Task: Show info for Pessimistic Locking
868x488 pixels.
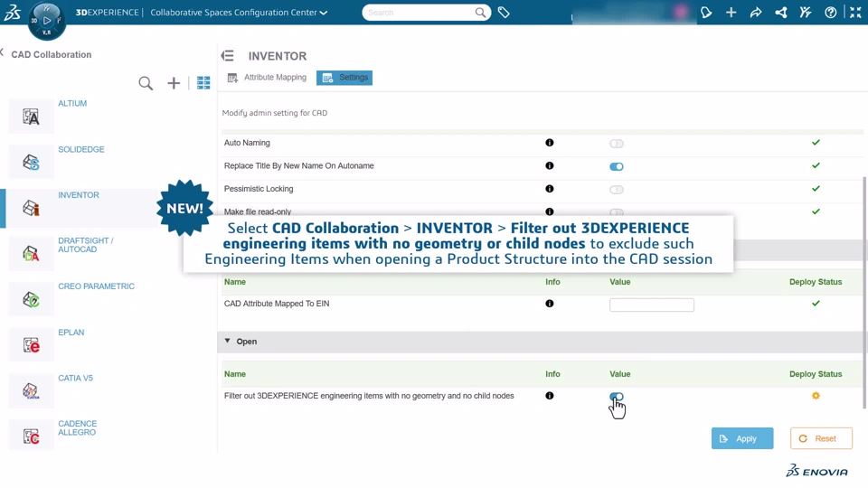Action: click(549, 189)
